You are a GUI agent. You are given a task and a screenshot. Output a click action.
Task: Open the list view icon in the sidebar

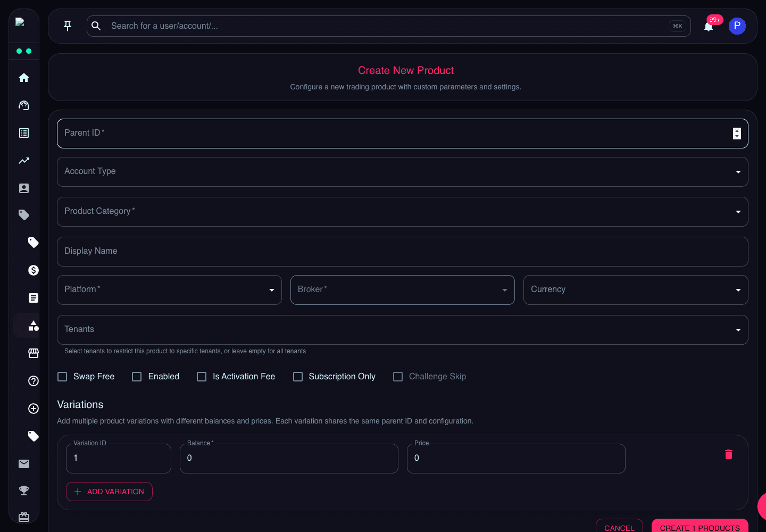[x=24, y=133]
